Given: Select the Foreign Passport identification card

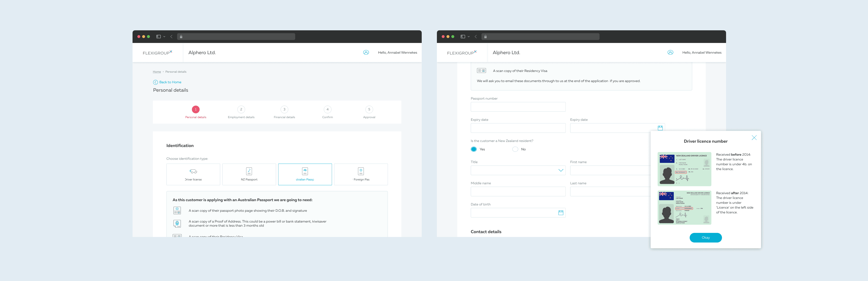Looking at the screenshot, I should pos(361,174).
